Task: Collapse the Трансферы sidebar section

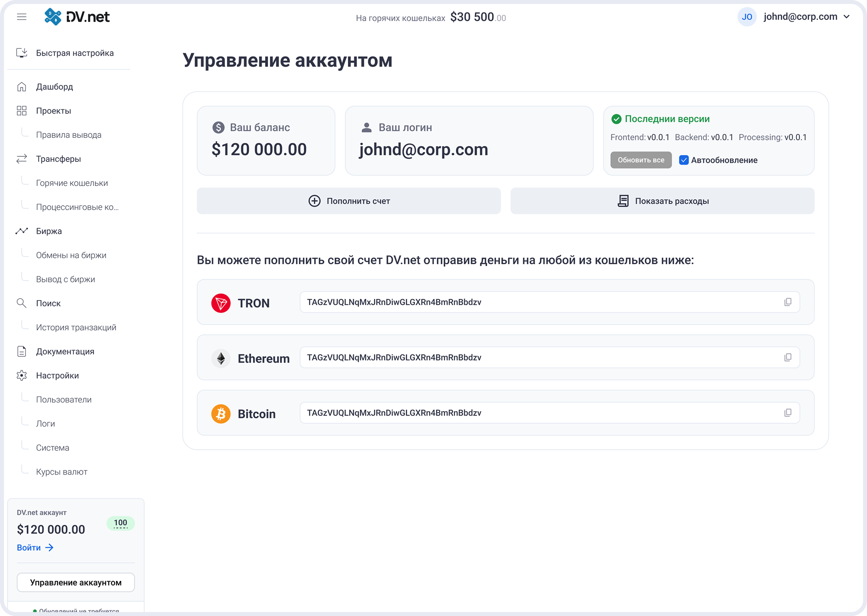Action: [58, 159]
